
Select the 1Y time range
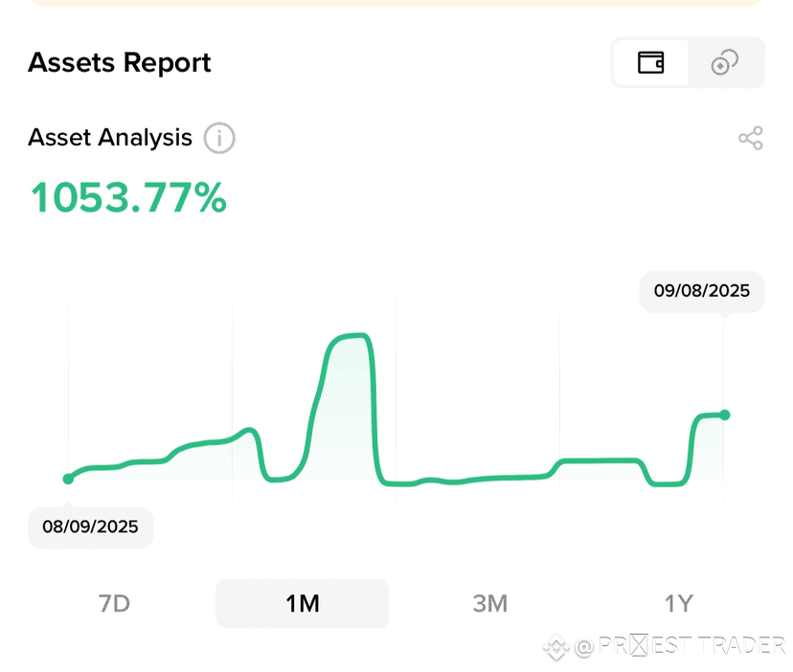pos(678,603)
